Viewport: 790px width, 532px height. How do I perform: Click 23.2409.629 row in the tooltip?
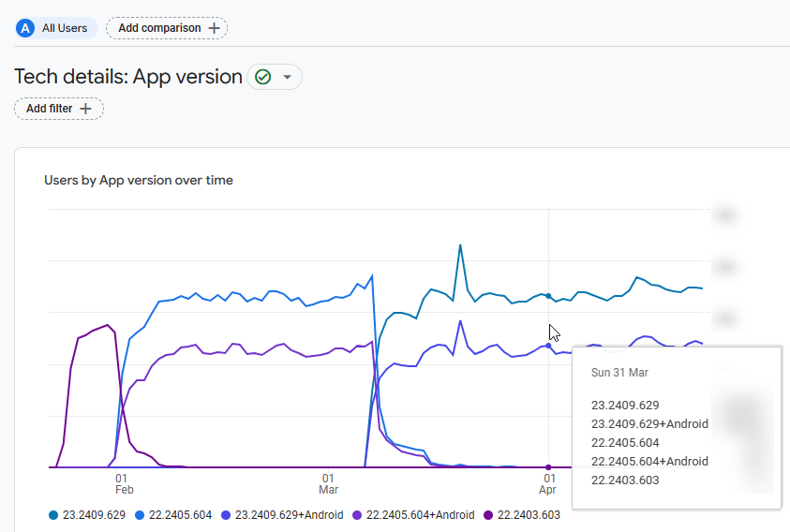(625, 405)
